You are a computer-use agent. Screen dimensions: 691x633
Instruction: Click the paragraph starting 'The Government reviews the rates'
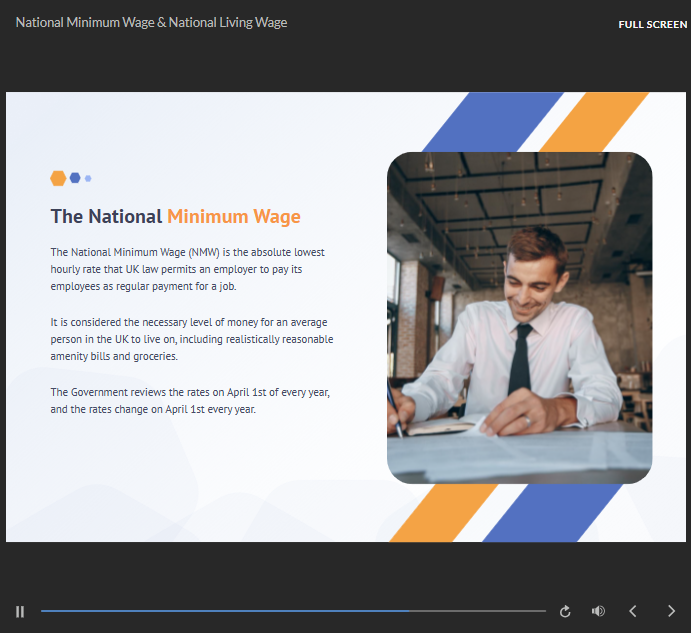click(190, 401)
